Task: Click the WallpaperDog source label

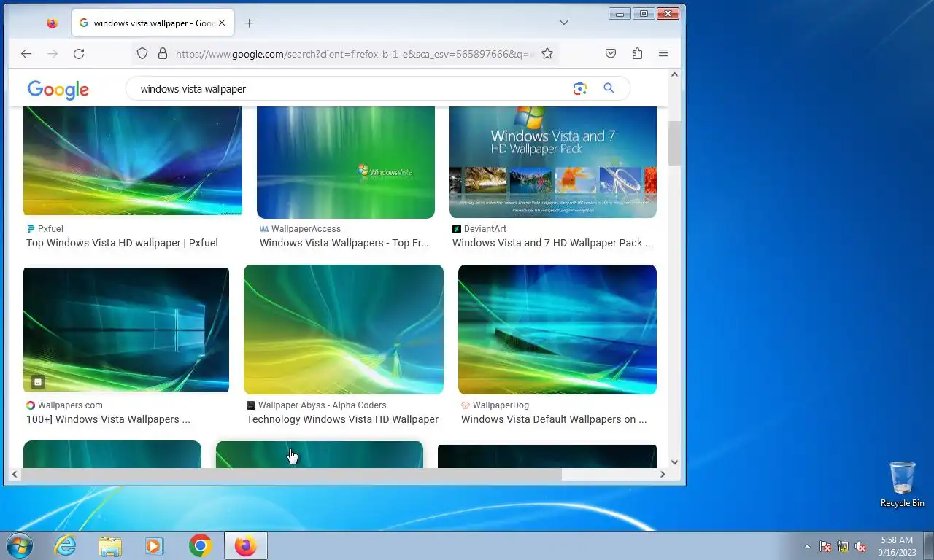Action: [501, 405]
